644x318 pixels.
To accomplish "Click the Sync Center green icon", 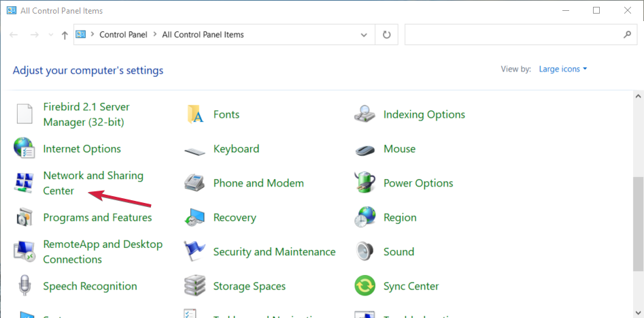I will tap(365, 286).
